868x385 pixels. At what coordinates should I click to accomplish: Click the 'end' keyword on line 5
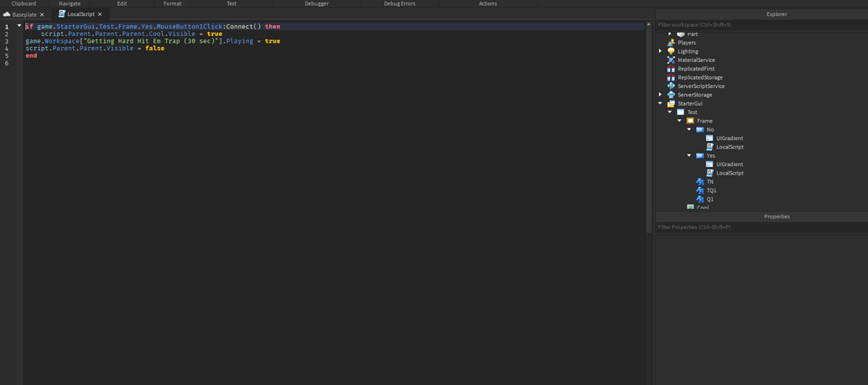31,56
